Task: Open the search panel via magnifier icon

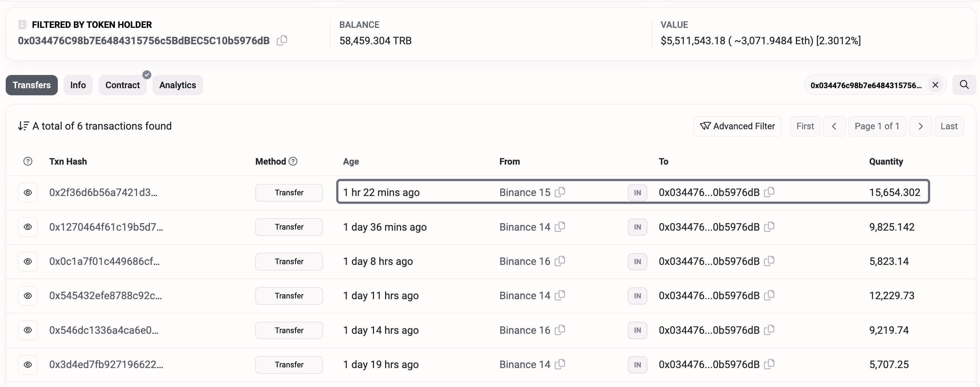Action: click(x=964, y=85)
